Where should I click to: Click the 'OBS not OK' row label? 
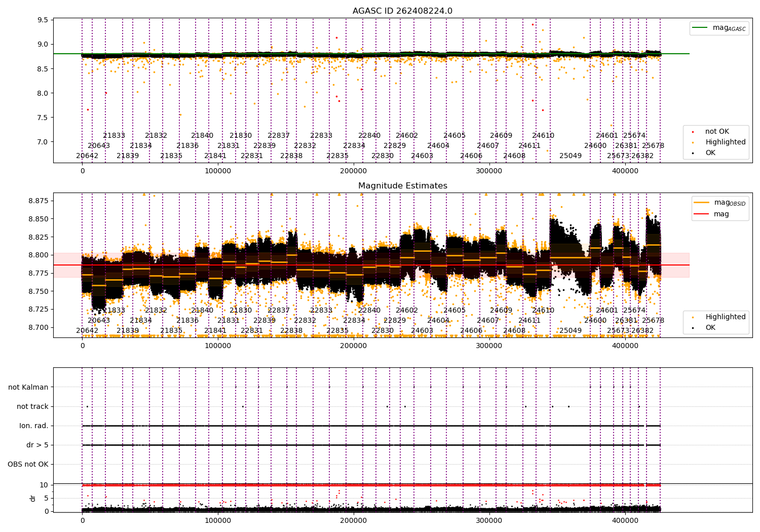click(x=28, y=464)
